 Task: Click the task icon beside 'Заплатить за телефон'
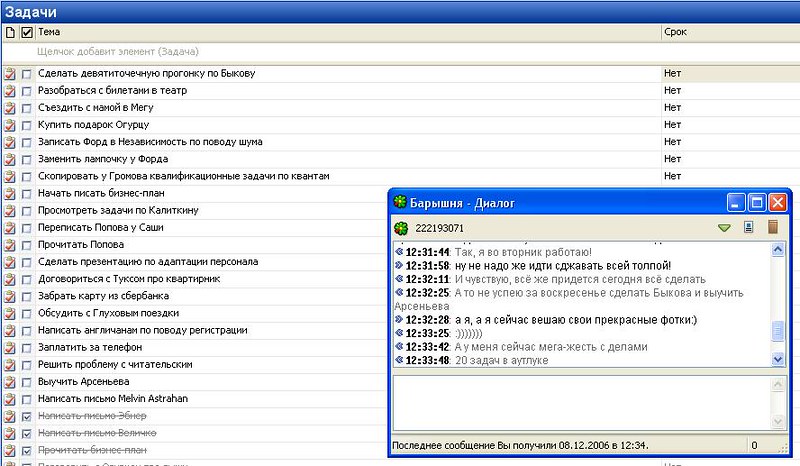[10, 347]
